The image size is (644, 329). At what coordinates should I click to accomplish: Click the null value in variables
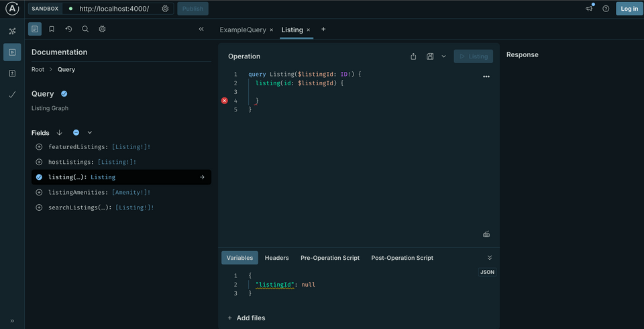point(308,285)
